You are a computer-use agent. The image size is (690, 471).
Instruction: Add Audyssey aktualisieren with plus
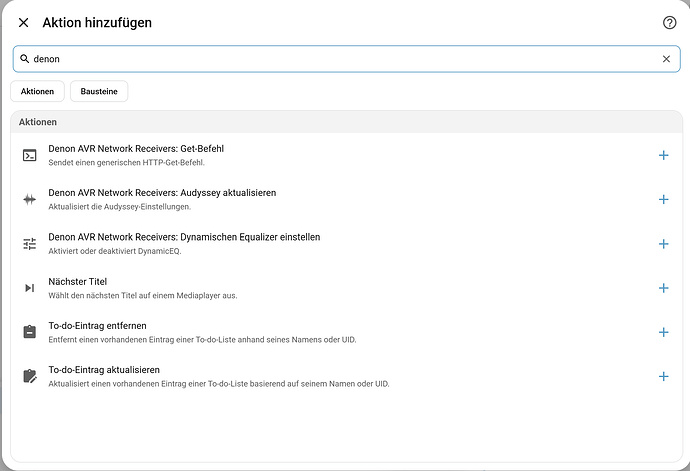point(664,199)
